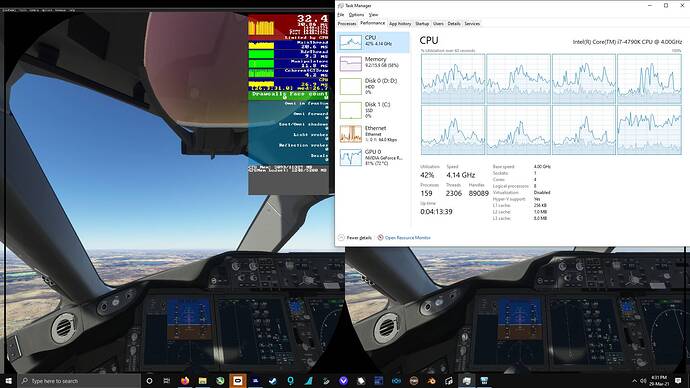The height and width of the screenshot is (388, 690).
Task: Open the Windows Start menu
Action: click(8, 381)
